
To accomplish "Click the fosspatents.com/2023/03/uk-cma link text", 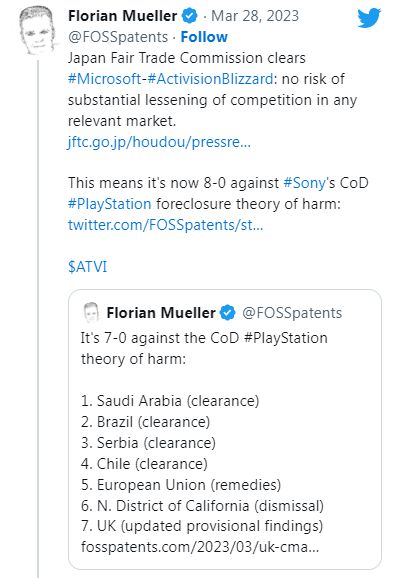I will point(200,547).
